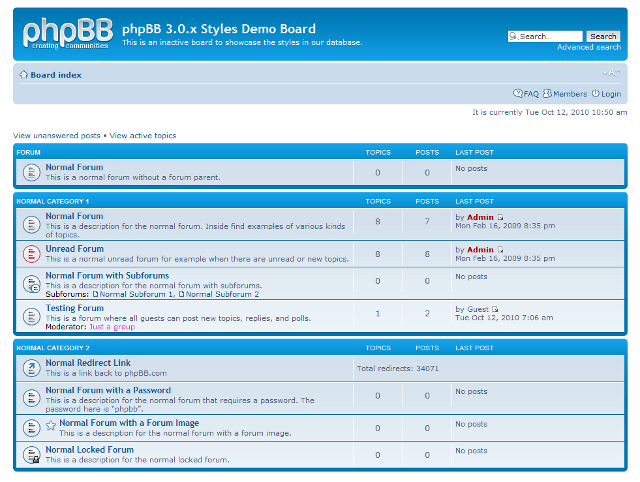640x482 pixels.
Task: Click view latest post icon after Guest
Action: (x=495, y=309)
